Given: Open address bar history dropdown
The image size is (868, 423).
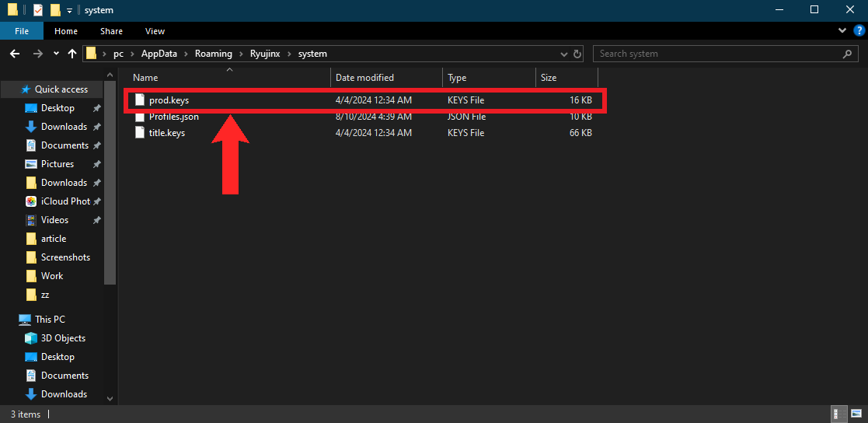Looking at the screenshot, I should tap(564, 54).
